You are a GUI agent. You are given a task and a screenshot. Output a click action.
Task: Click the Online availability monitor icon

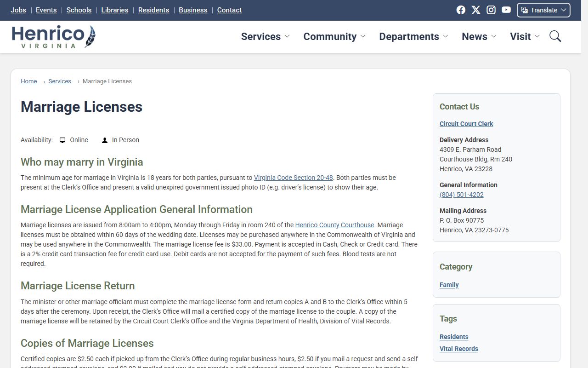click(62, 140)
